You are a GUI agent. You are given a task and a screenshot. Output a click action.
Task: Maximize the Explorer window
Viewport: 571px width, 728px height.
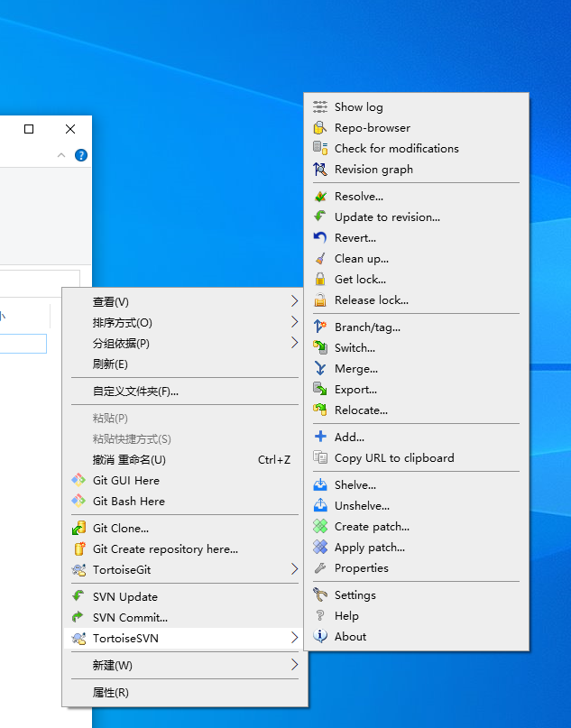(x=29, y=129)
